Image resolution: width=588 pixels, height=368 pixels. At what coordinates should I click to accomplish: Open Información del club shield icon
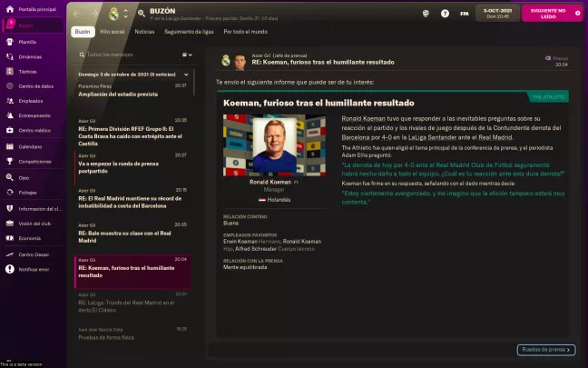10,208
